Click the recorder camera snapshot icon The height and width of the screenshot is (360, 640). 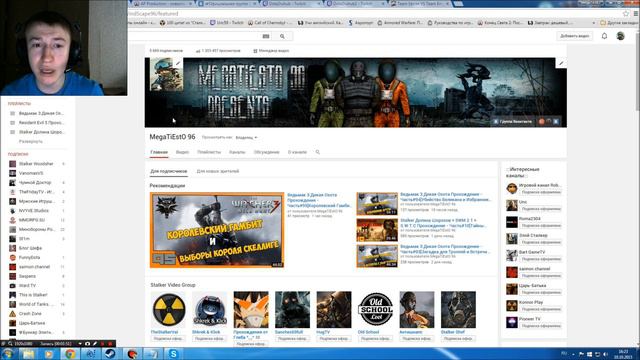tap(87, 344)
